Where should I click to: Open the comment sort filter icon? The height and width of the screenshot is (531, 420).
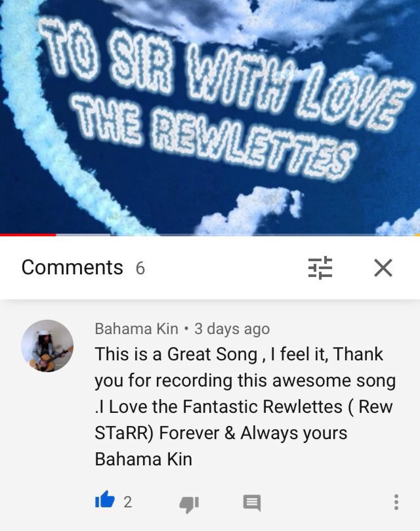(320, 267)
